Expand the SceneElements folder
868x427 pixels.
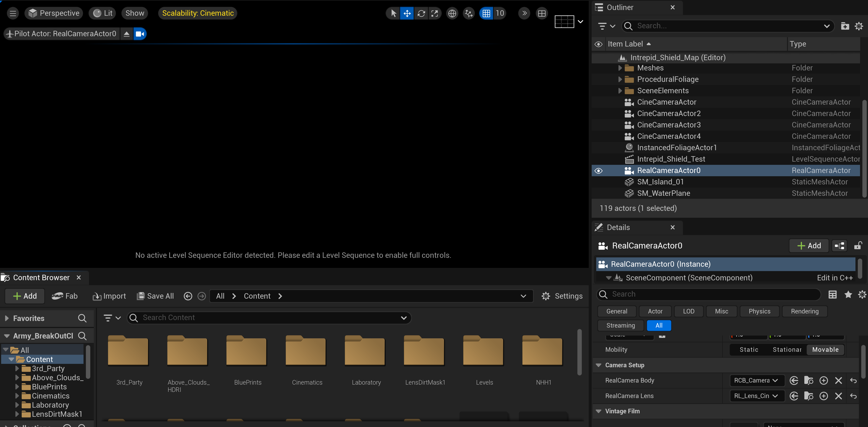coord(620,91)
